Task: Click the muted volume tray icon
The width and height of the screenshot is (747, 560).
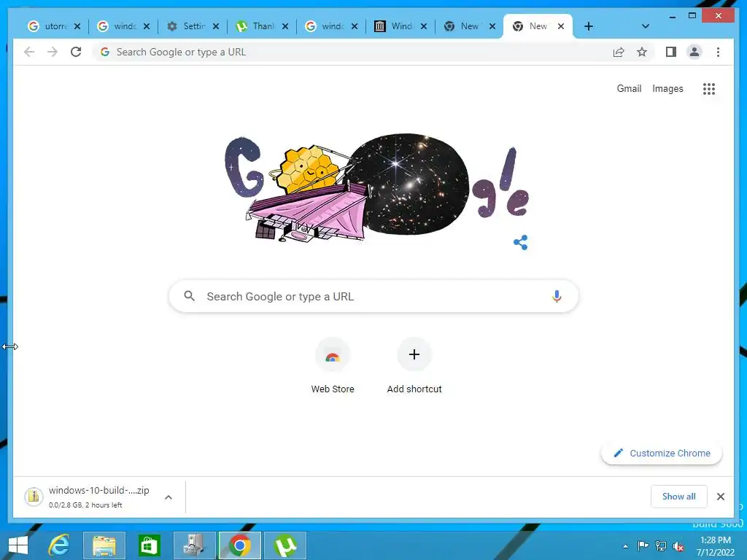Action: click(678, 546)
